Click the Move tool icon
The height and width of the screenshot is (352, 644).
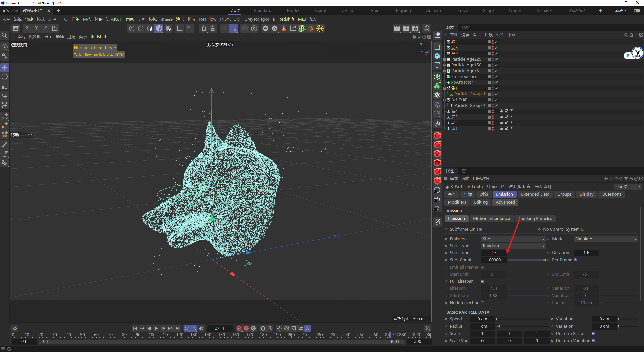(5, 67)
